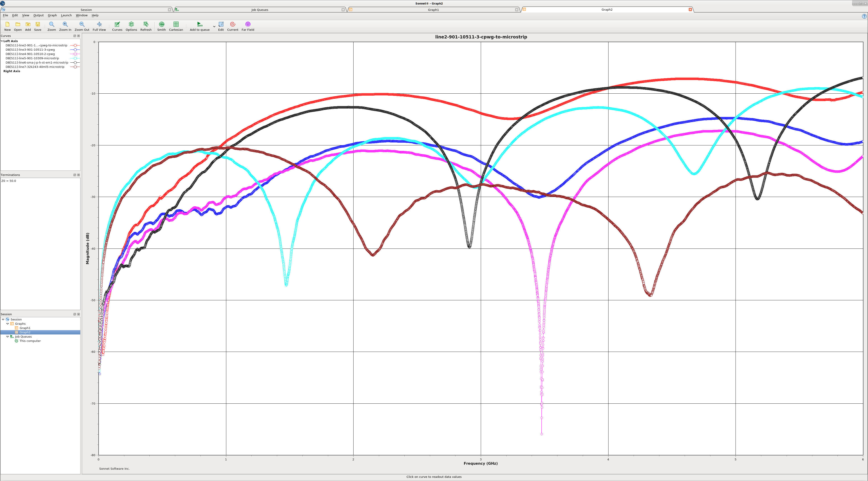868x481 pixels.
Task: Switch to the Smith chart view
Action: click(161, 26)
